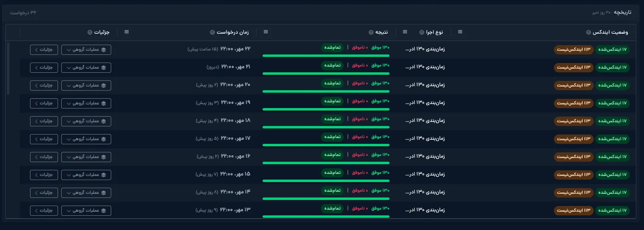Open عملیات گروهی dropdown in ۲۲ مهر row

86,50
